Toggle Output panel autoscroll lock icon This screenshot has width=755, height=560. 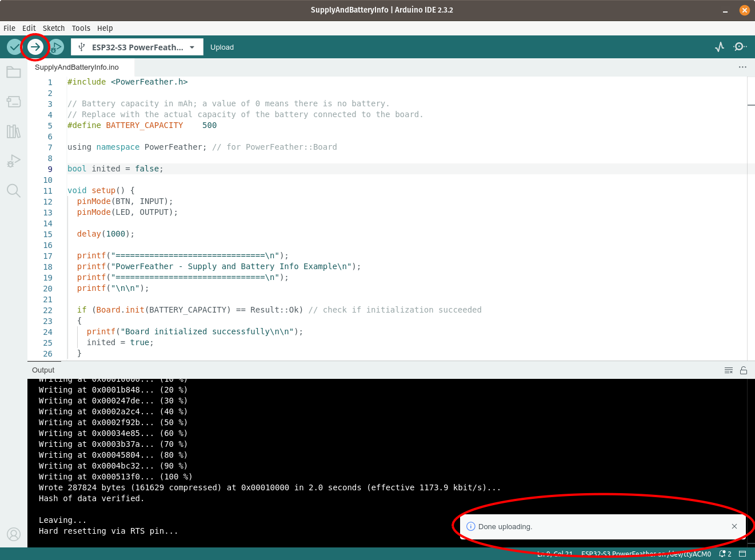tap(744, 370)
